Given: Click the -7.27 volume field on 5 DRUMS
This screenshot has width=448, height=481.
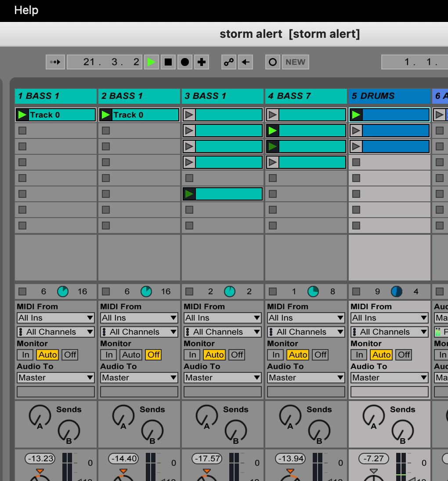Looking at the screenshot, I should (x=374, y=459).
